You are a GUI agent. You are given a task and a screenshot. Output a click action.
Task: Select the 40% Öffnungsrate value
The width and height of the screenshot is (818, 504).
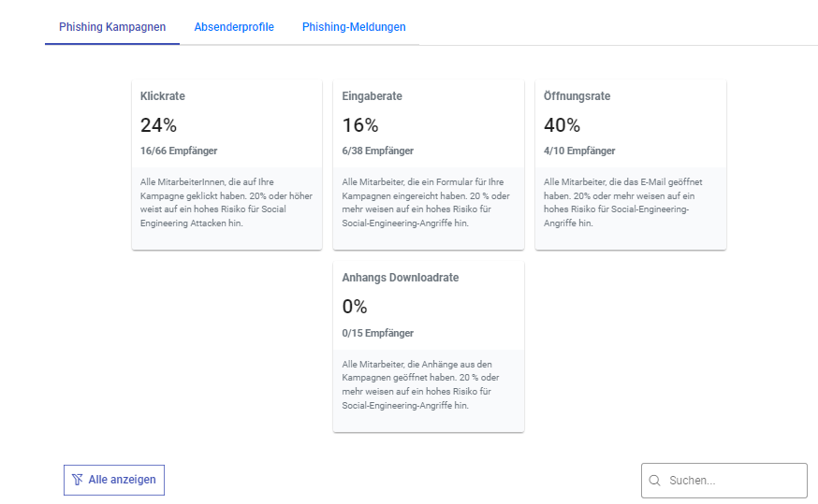click(x=562, y=125)
